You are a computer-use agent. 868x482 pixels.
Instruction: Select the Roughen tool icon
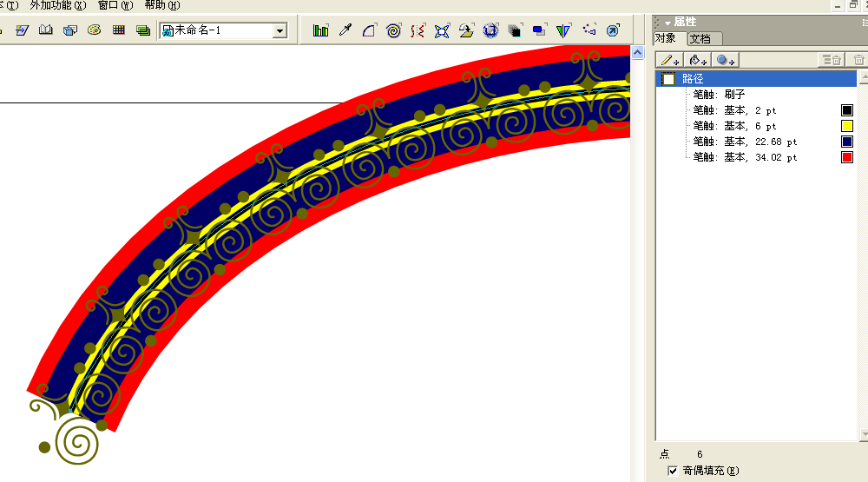(418, 30)
